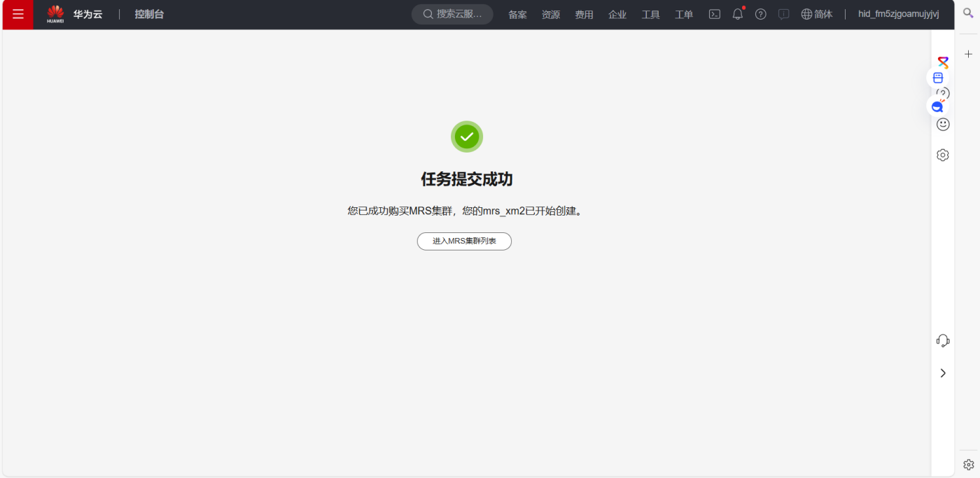Image resolution: width=980 pixels, height=478 pixels.
Task: Click the plus icon in top-right corner
Action: tap(968, 53)
